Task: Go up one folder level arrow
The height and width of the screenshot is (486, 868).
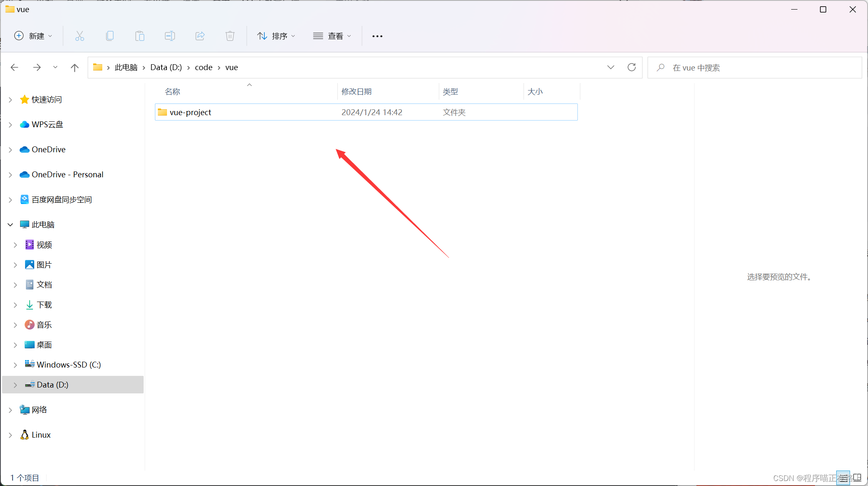Action: [x=75, y=68]
